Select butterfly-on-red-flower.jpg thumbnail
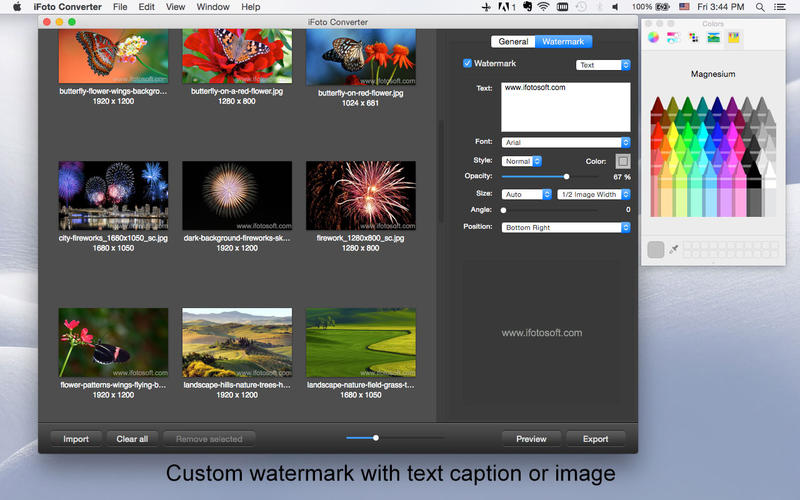This screenshot has height=500, width=800. point(361,57)
